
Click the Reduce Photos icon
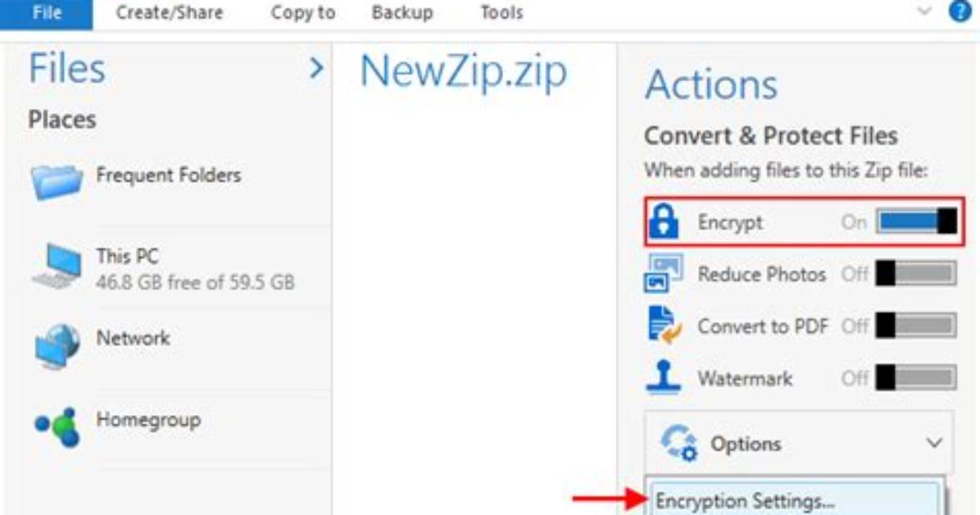point(664,273)
